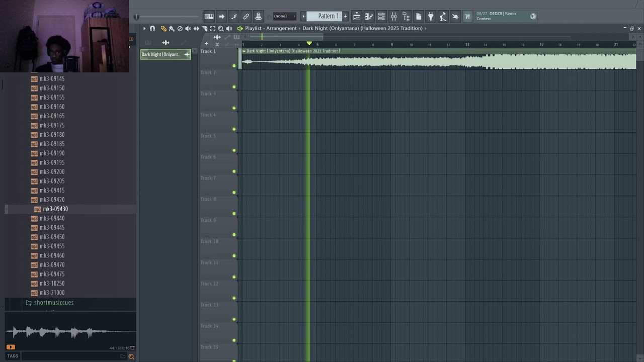Screen dimensions: 644x362
Task: Mute Track 1 with its green dot
Action: [x=234, y=66]
